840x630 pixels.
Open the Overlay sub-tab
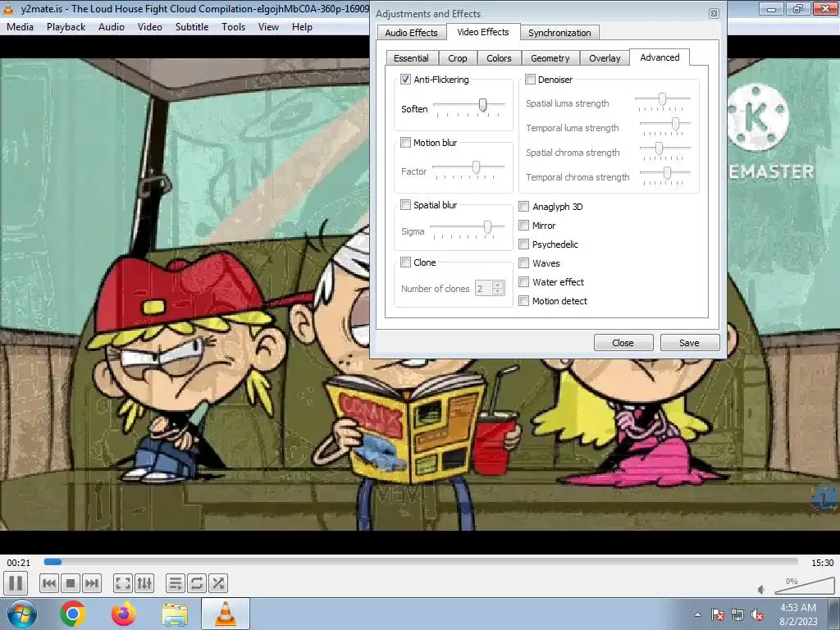(x=605, y=58)
